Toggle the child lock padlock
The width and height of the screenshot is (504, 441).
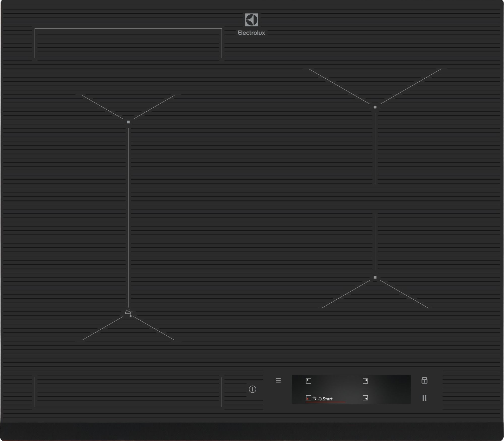[x=424, y=380]
